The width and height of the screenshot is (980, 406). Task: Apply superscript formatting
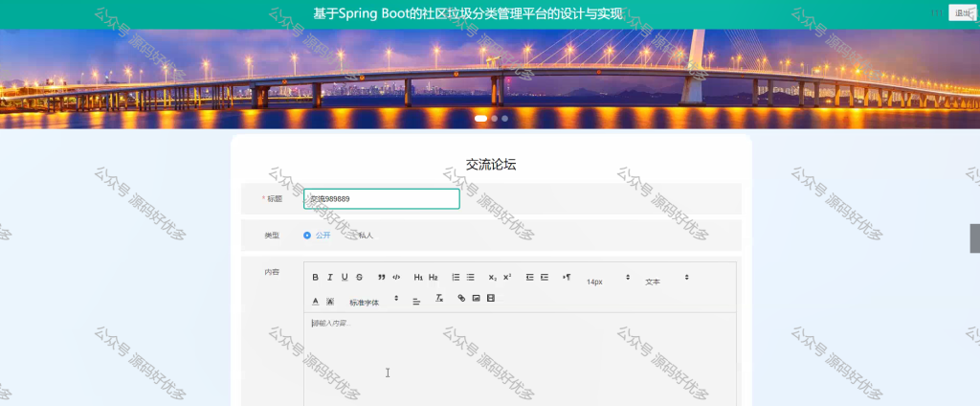tap(507, 277)
